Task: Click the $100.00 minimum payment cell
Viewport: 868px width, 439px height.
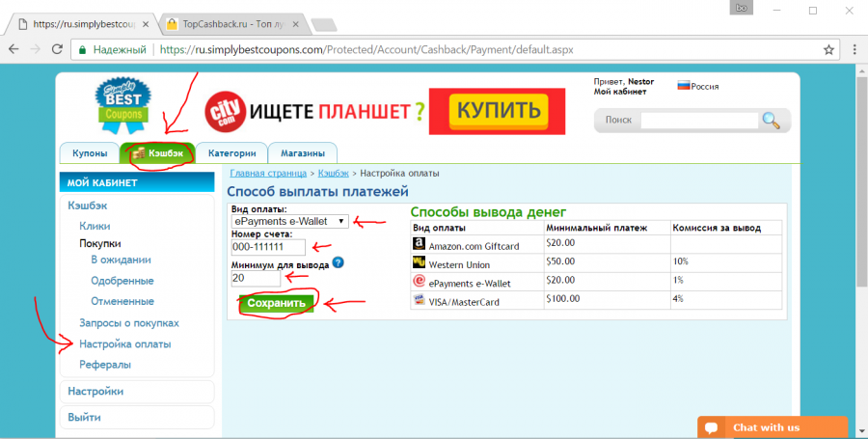Action: (607, 300)
